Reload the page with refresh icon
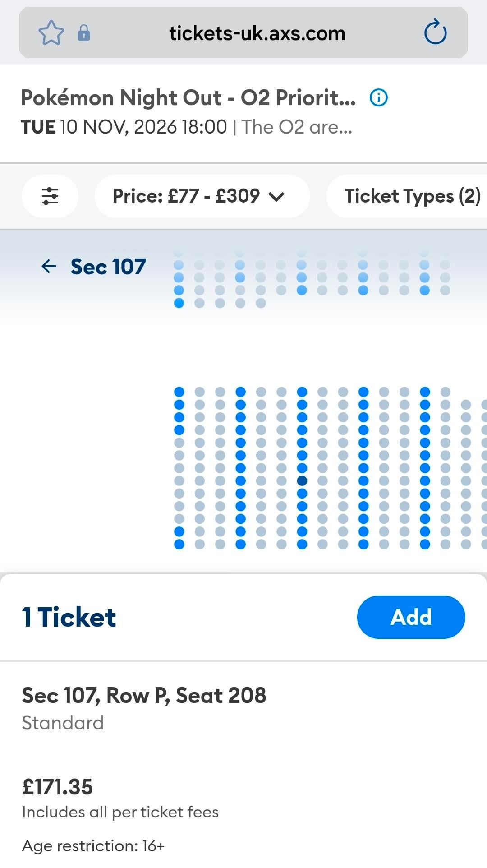Screen dimensions: 487x868 435,32
